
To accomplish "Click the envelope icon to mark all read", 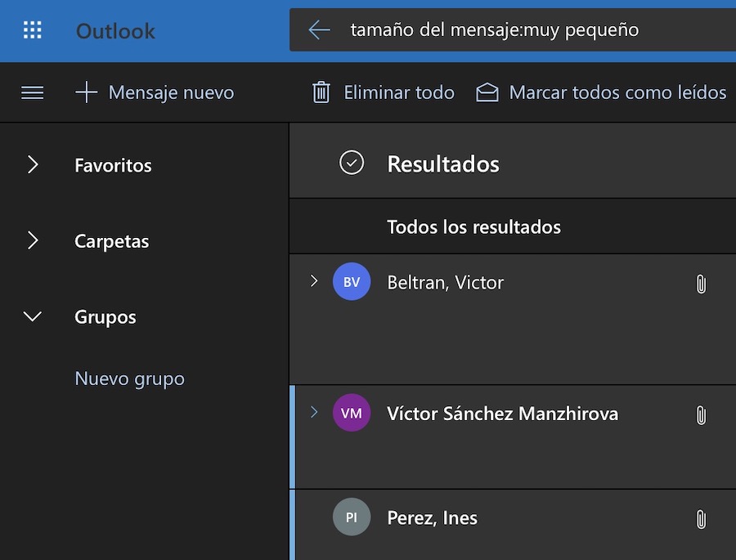I will [x=487, y=92].
